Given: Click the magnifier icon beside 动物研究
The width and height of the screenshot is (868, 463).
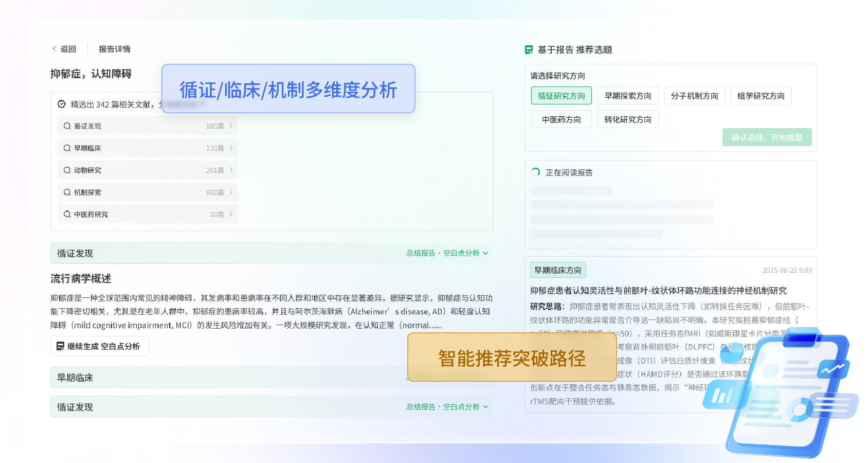Looking at the screenshot, I should pos(67,170).
